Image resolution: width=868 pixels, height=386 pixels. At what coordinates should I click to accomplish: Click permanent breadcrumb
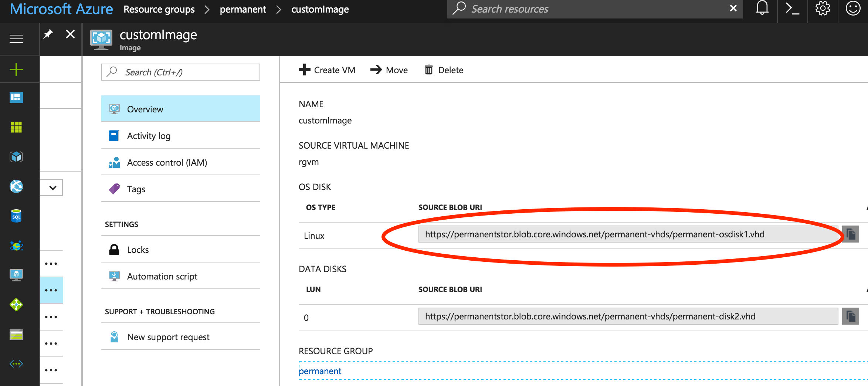[243, 9]
